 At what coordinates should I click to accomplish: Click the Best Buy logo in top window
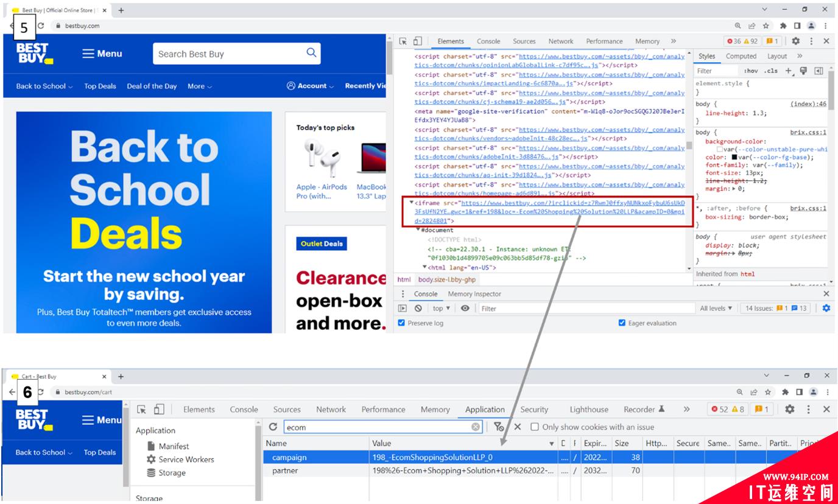click(x=35, y=54)
